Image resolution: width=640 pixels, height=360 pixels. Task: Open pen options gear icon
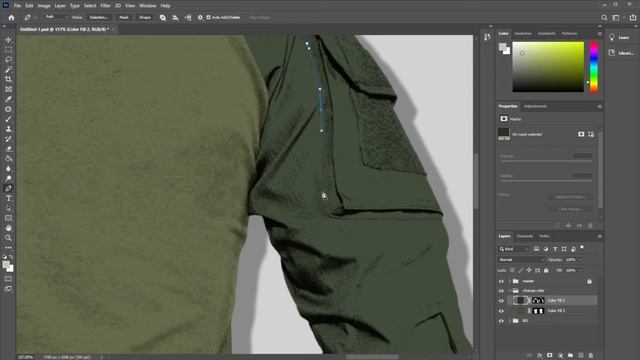(200, 18)
